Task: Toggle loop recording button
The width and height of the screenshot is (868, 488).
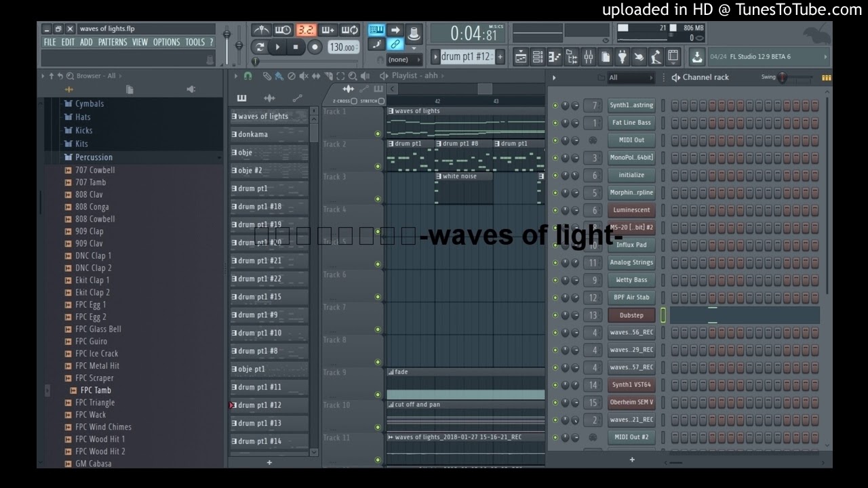Action: pos(350,30)
